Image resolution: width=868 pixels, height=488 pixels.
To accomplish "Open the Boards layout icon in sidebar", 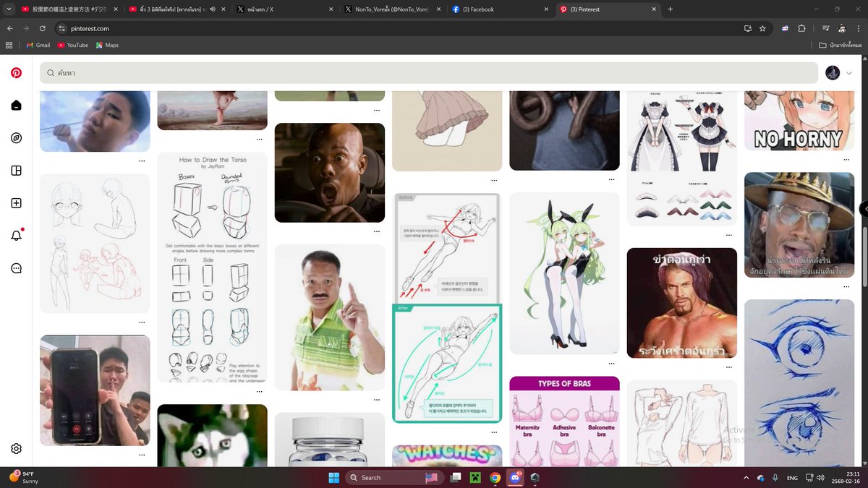I will coord(16,171).
